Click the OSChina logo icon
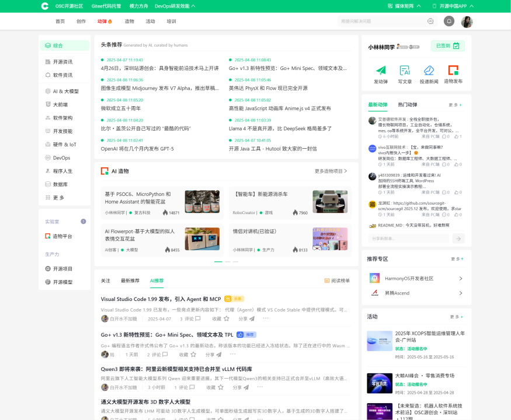This screenshot has width=511, height=420. pos(45,6)
